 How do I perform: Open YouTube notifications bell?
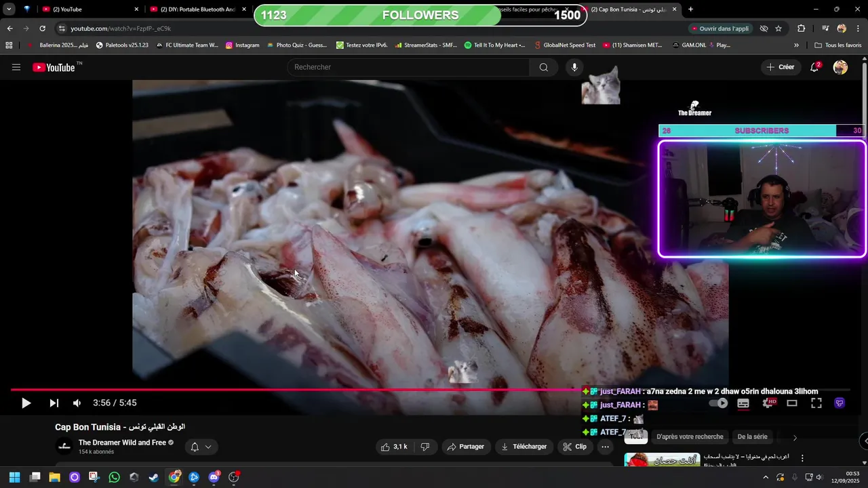(x=815, y=67)
